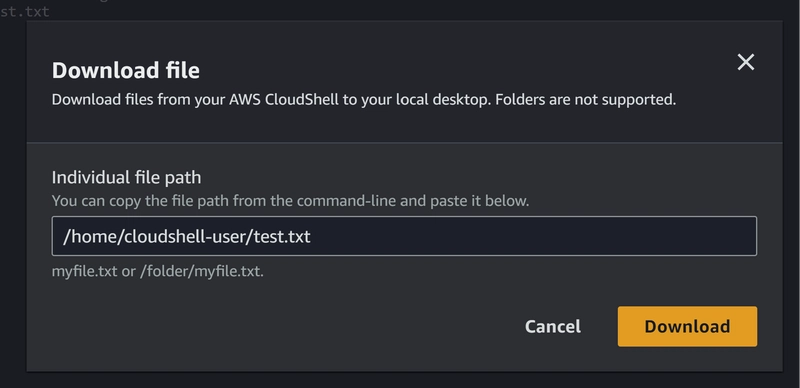Click the st.txt terminal text behind the dialog
The height and width of the screenshot is (388, 800).
[x=24, y=11]
